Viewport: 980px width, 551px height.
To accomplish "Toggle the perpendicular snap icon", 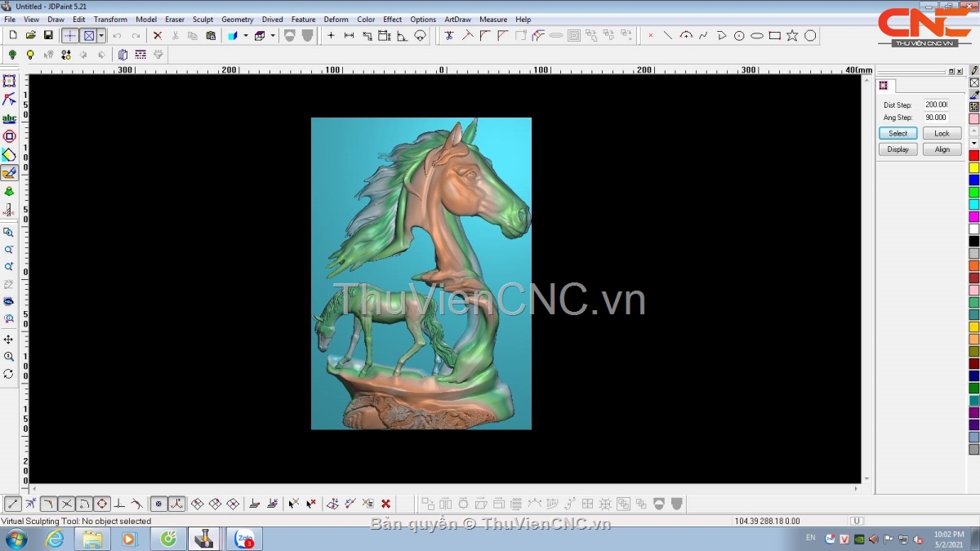I will [x=119, y=504].
